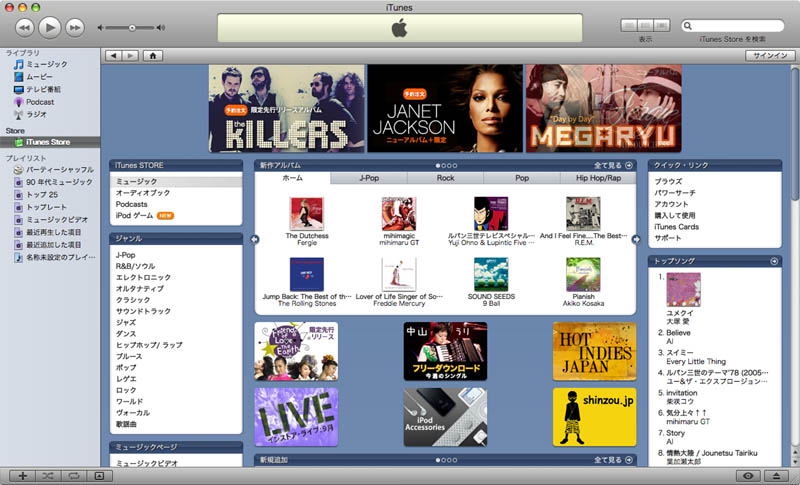800x485 pixels.
Task: Click 全て見る in 新作アルバム header
Action: tap(613, 165)
